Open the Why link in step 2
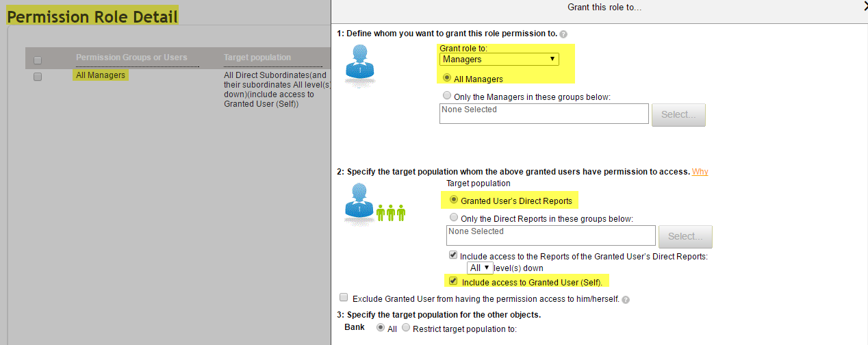This screenshot has height=345, width=868. pyautogui.click(x=700, y=172)
